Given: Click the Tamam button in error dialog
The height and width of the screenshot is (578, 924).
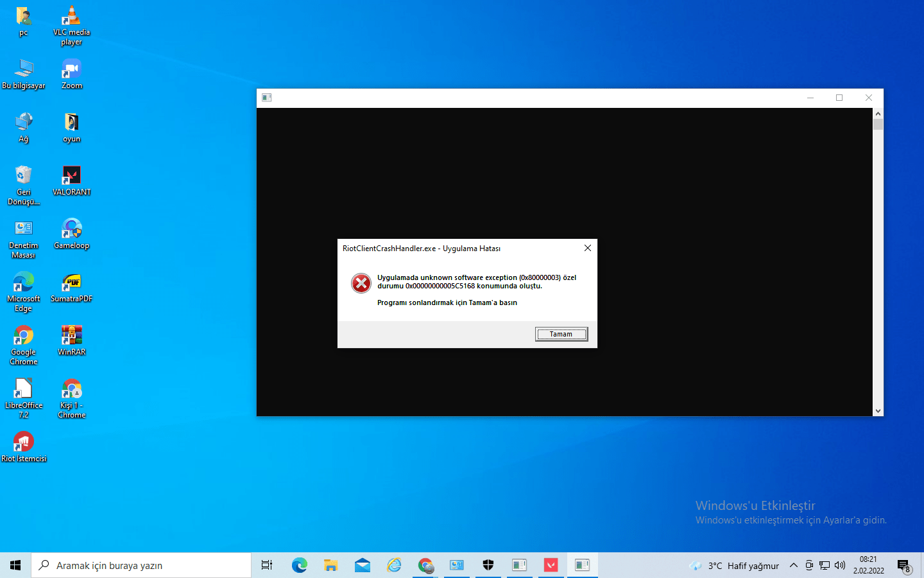Looking at the screenshot, I should [x=561, y=334].
